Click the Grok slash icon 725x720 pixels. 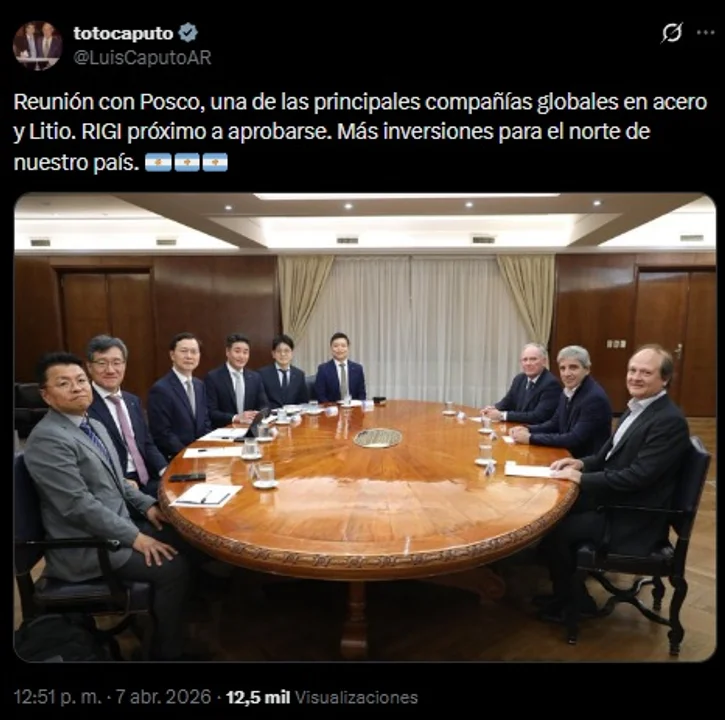672,32
